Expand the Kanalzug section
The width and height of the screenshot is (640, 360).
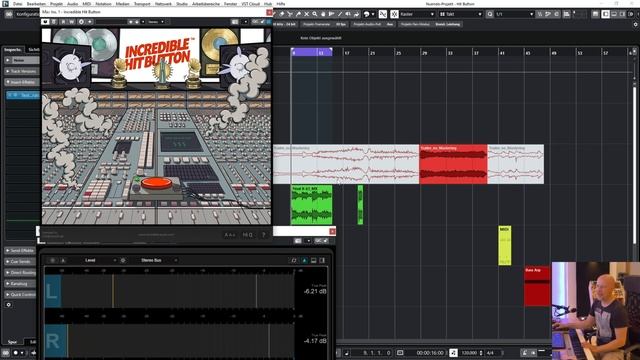(20, 283)
